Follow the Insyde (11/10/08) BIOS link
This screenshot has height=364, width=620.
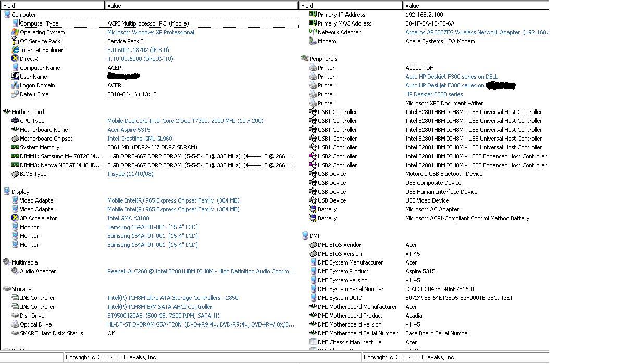click(x=130, y=174)
